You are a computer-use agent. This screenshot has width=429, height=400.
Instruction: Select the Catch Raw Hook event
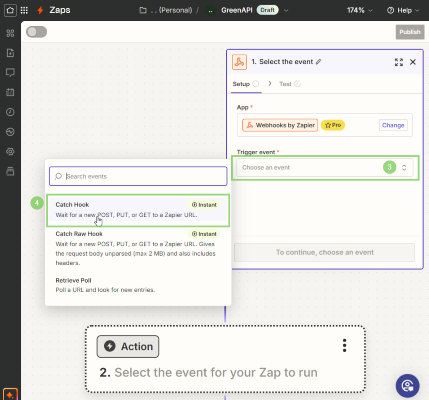pyautogui.click(x=138, y=248)
